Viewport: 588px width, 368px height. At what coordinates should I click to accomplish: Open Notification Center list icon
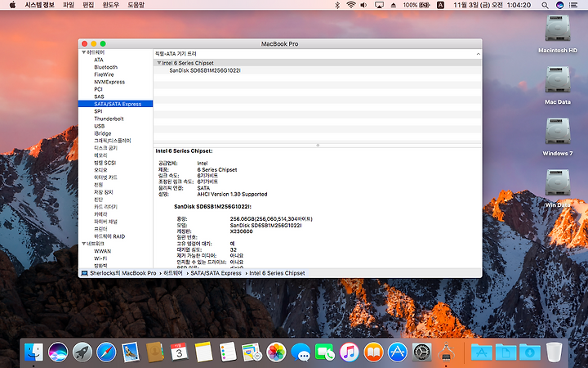click(573, 5)
